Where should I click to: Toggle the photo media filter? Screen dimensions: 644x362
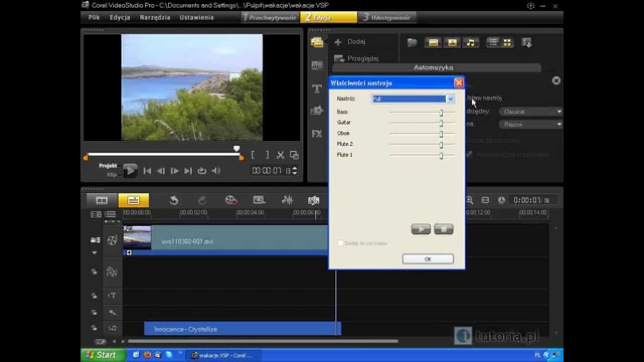click(452, 43)
